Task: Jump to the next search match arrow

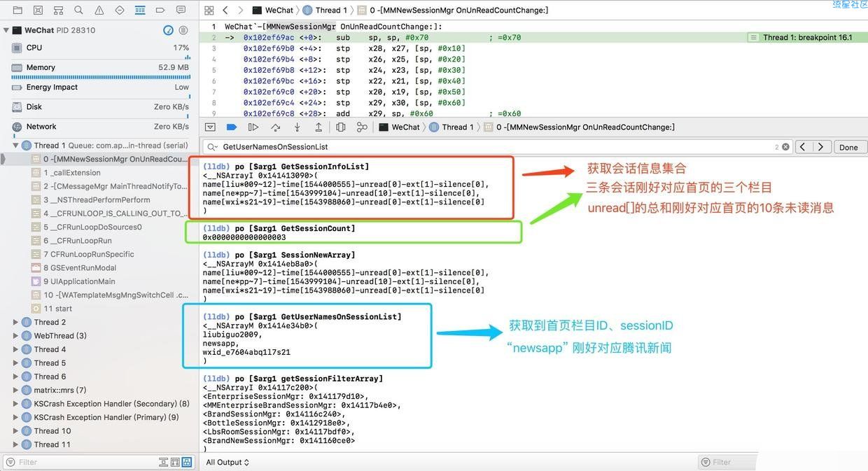Action: click(822, 147)
